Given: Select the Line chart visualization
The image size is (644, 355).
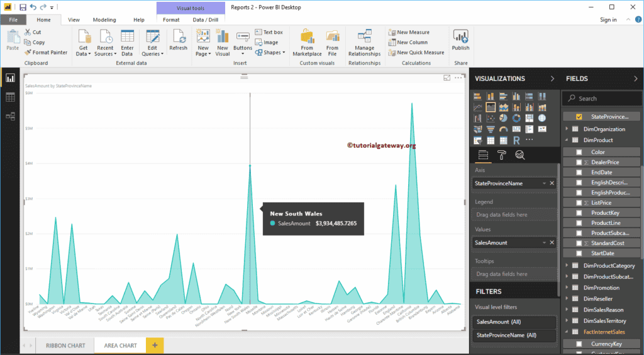Looking at the screenshot, I should pos(477,107).
